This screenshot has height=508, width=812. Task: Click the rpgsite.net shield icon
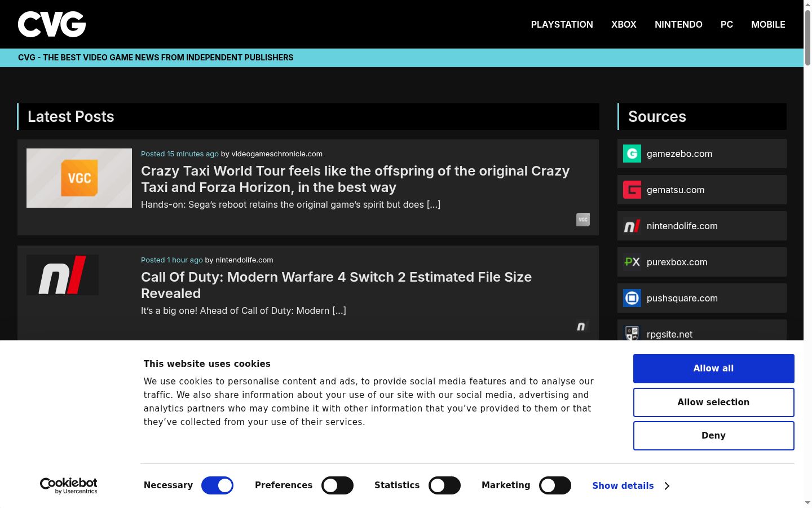pos(632,333)
